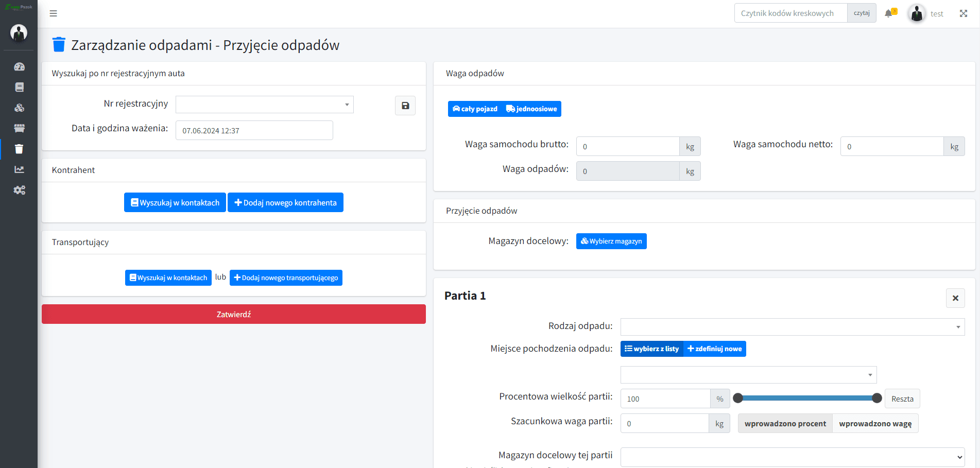Open Magazyn docelowy tej partii dropdown
The height and width of the screenshot is (468, 980).
pos(792,457)
